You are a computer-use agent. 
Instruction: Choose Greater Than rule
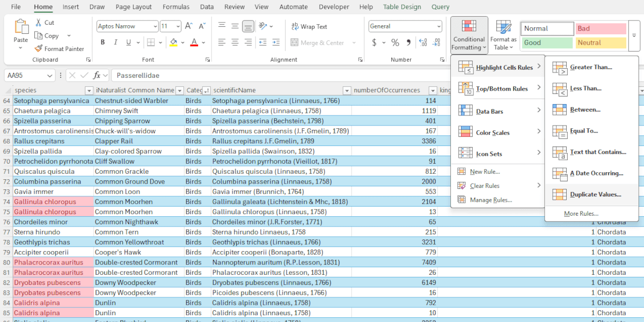click(x=591, y=67)
